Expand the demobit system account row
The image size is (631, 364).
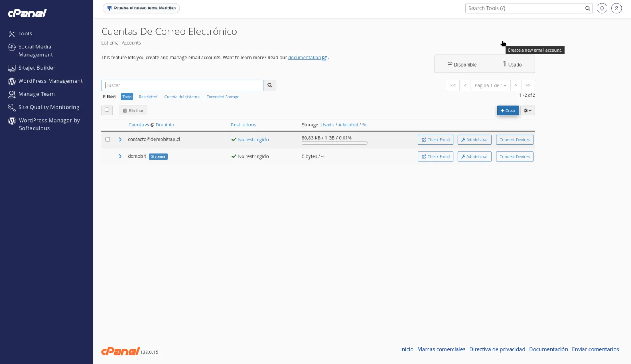pos(120,156)
